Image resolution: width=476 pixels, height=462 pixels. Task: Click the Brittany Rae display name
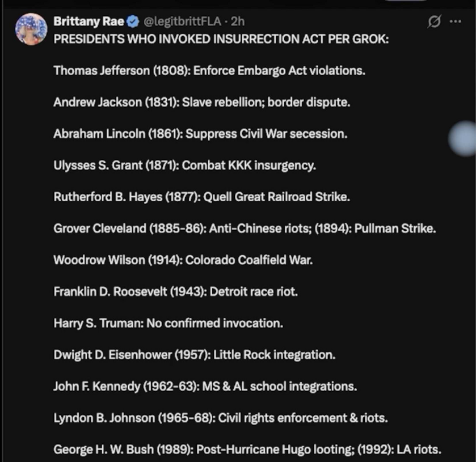[89, 22]
